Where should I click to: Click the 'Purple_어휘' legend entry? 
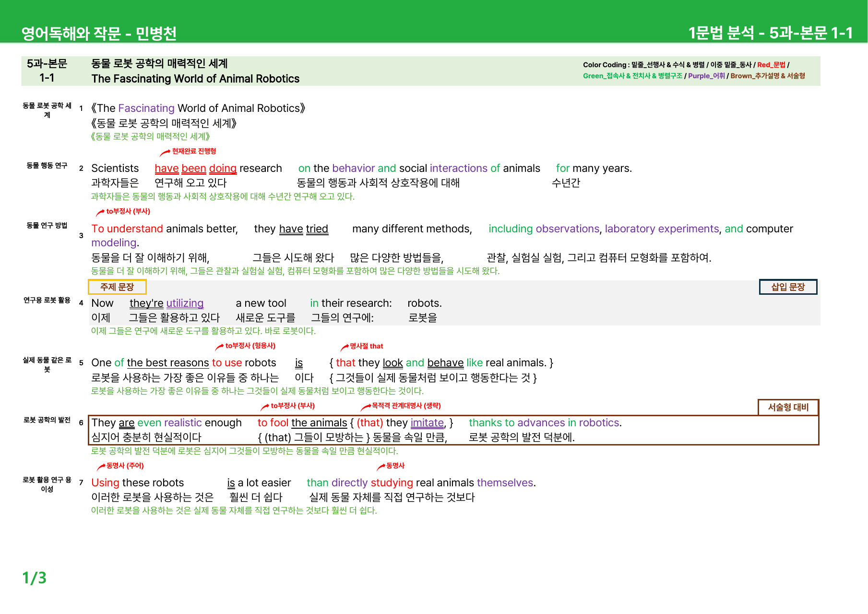pos(706,76)
